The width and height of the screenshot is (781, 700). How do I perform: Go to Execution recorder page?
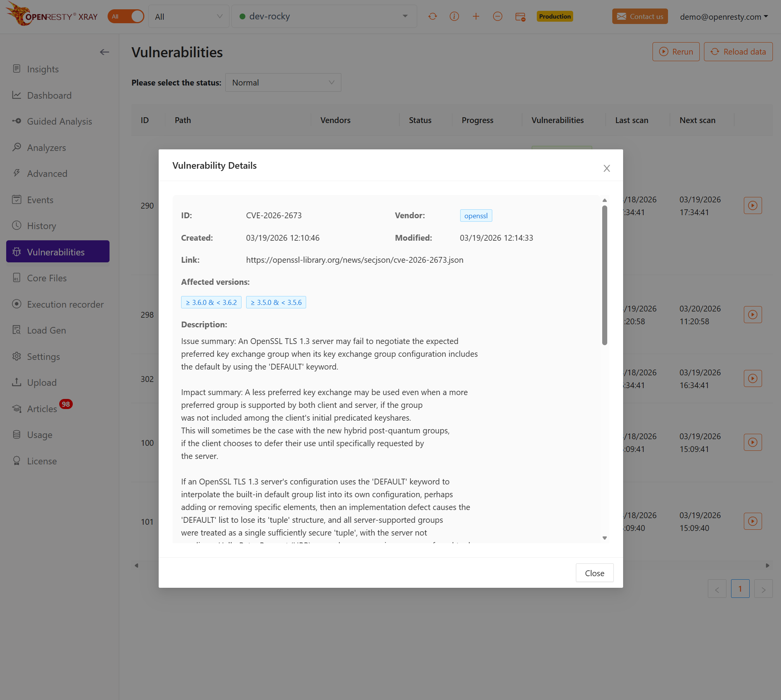pyautogui.click(x=65, y=305)
